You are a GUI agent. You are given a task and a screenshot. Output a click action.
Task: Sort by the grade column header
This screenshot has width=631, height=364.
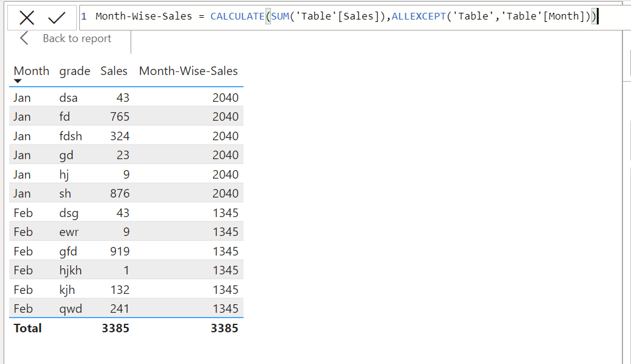[x=75, y=71]
